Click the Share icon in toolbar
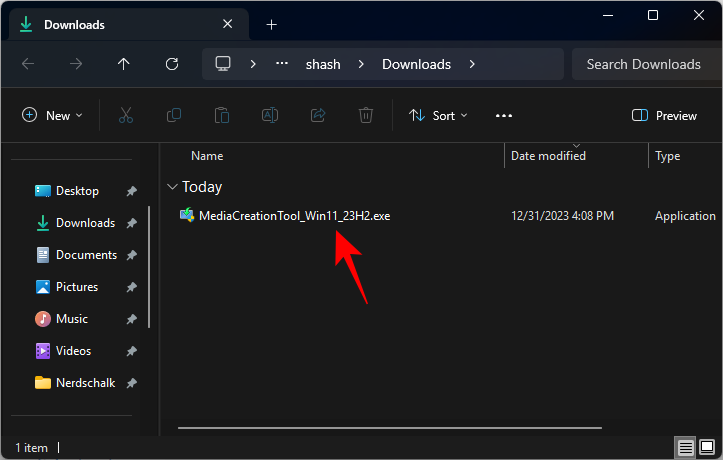 318,116
